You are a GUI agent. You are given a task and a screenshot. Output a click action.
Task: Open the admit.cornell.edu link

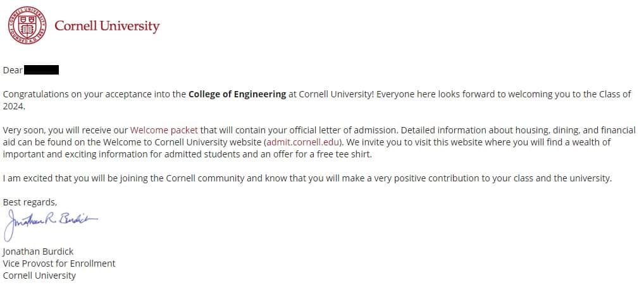[304, 143]
